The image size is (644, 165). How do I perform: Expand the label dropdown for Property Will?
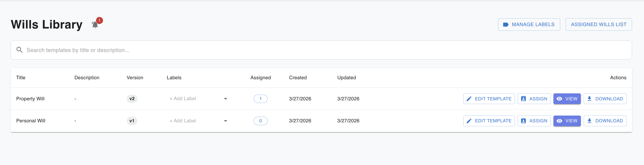[x=225, y=99]
